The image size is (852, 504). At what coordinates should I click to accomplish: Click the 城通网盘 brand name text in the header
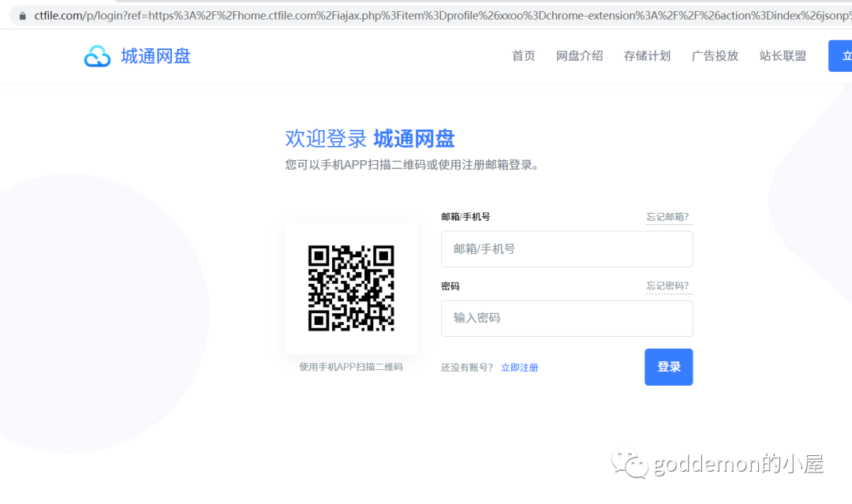click(155, 56)
